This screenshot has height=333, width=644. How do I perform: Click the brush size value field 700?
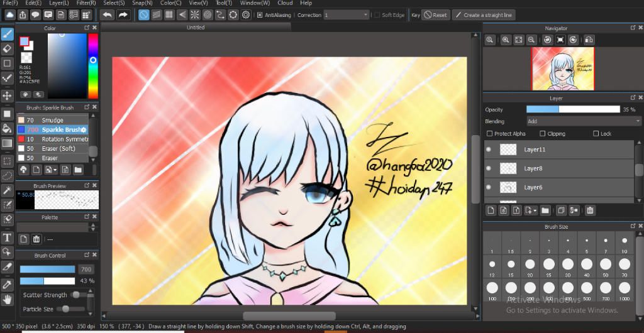[86, 270]
